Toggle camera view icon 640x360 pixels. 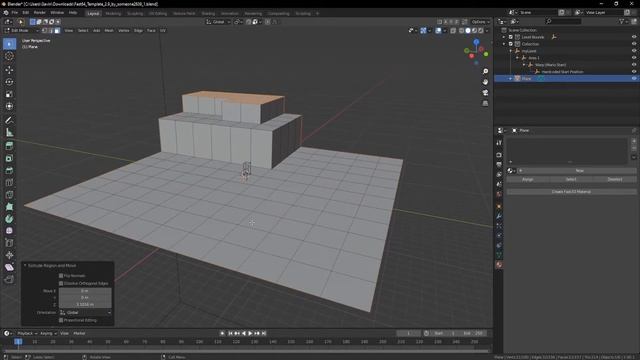[x=485, y=93]
